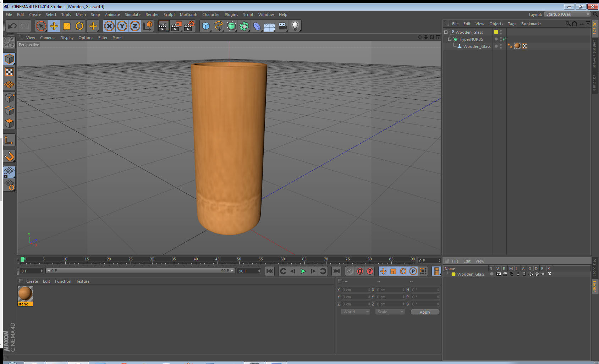Add a Cube primitive object
The width and height of the screenshot is (599, 364).
(206, 26)
